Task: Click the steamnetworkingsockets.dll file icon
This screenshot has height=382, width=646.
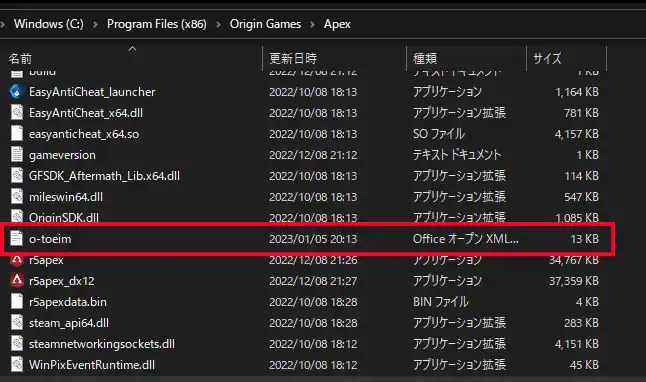Action: click(16, 344)
